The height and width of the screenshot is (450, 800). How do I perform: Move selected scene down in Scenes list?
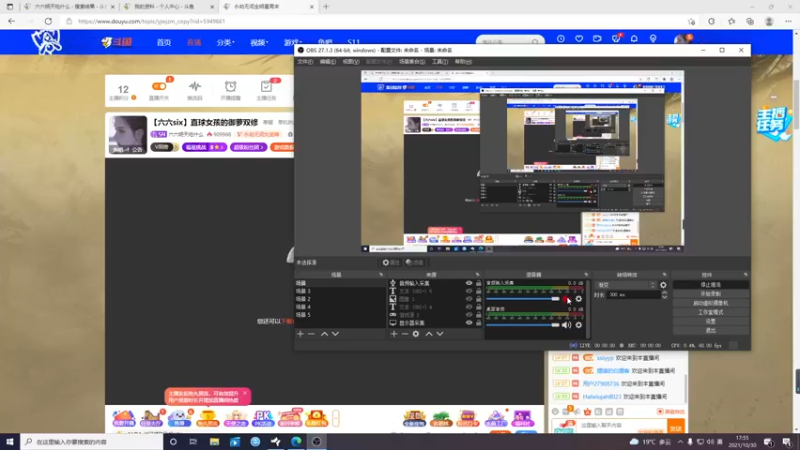pyautogui.click(x=335, y=334)
